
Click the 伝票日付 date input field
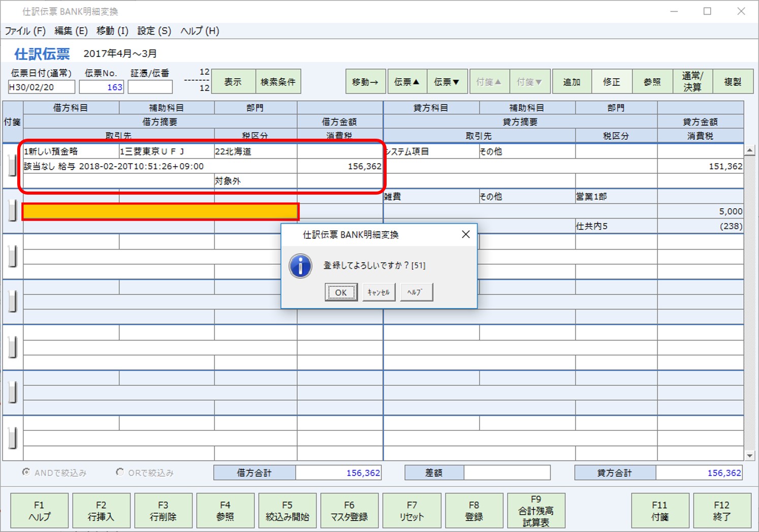pos(40,87)
